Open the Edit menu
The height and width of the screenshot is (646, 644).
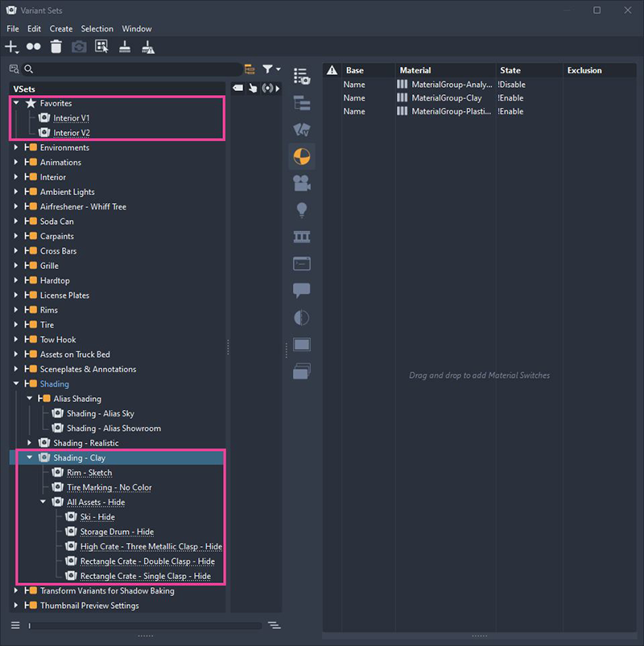34,29
